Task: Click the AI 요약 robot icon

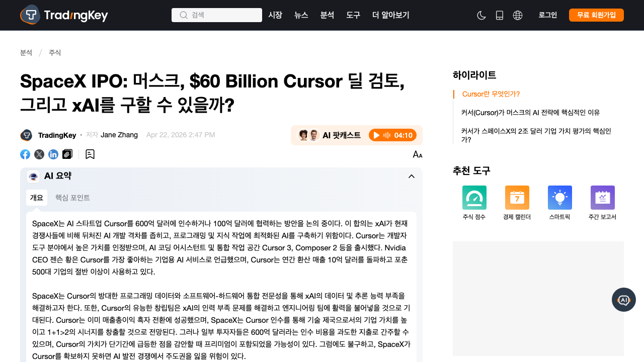Action: point(33,176)
